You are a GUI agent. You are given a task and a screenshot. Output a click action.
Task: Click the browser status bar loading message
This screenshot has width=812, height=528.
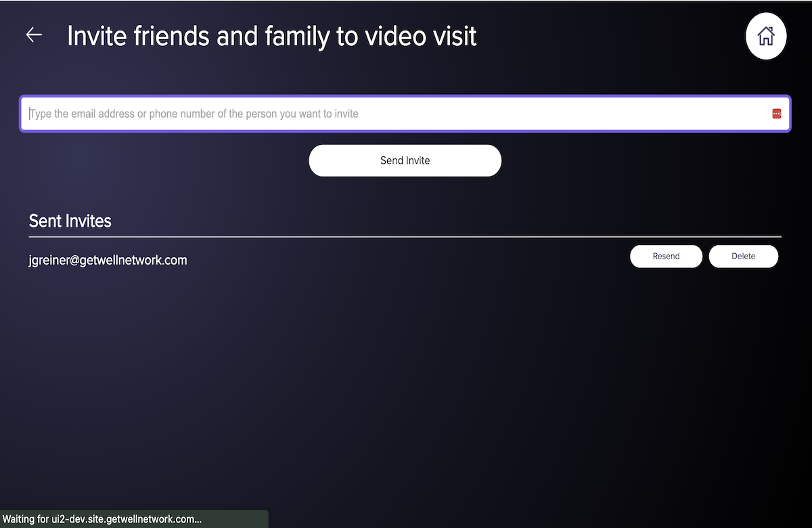point(101,519)
